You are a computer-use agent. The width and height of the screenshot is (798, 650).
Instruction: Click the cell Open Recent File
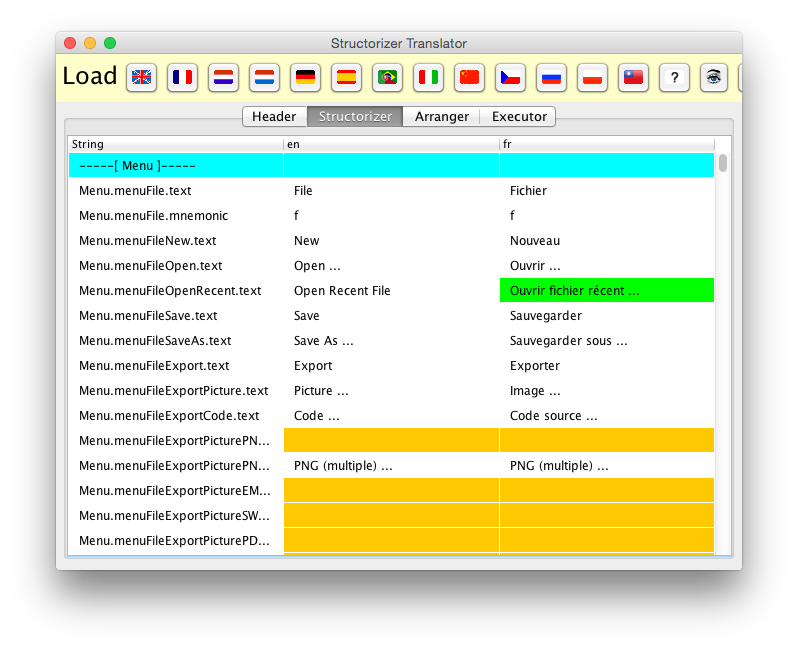tap(391, 291)
